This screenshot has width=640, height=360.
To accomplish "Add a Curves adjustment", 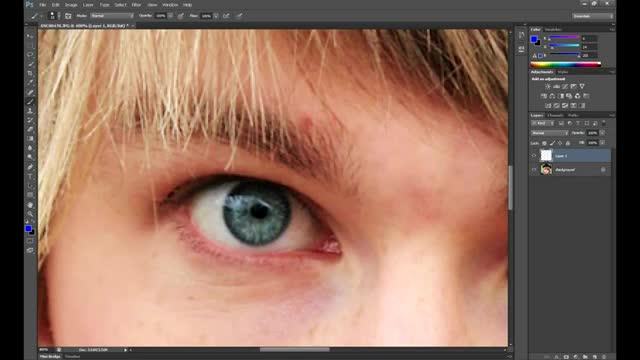I will click(x=565, y=87).
